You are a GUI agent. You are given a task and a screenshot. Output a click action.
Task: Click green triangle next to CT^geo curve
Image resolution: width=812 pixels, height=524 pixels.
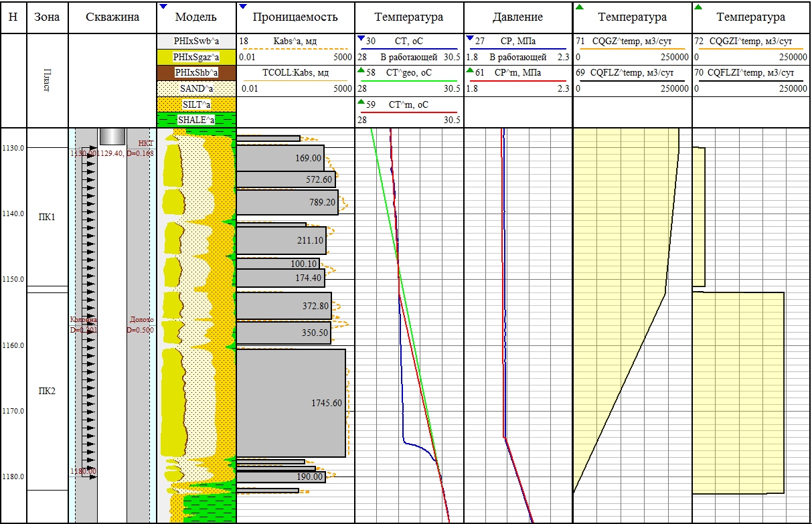click(361, 70)
